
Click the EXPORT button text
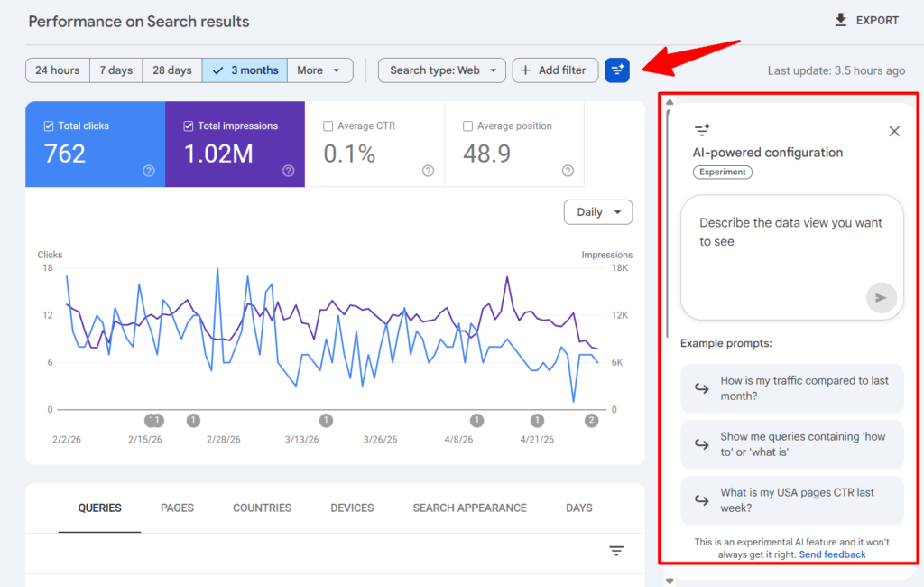click(x=877, y=21)
